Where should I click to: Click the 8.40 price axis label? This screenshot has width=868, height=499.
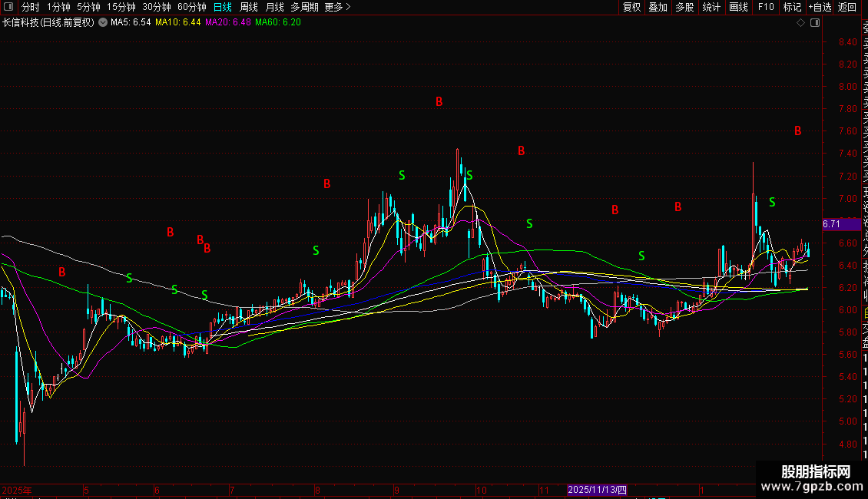tap(847, 42)
